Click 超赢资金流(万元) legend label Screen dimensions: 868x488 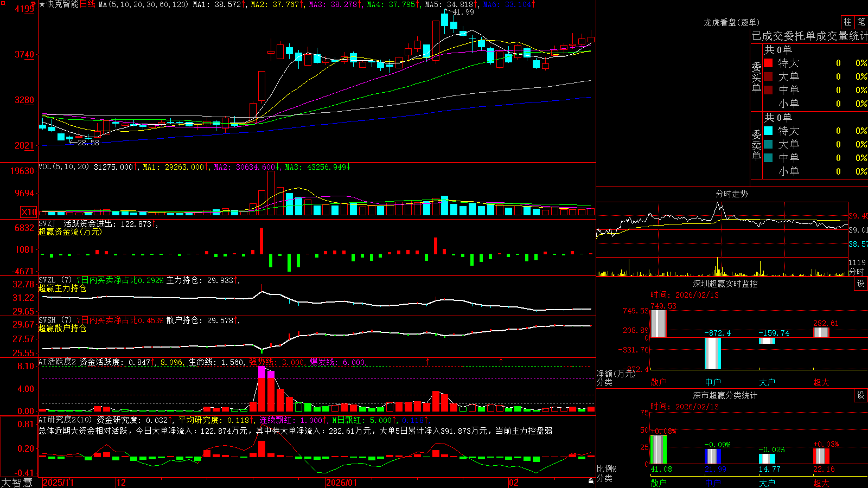(70, 232)
